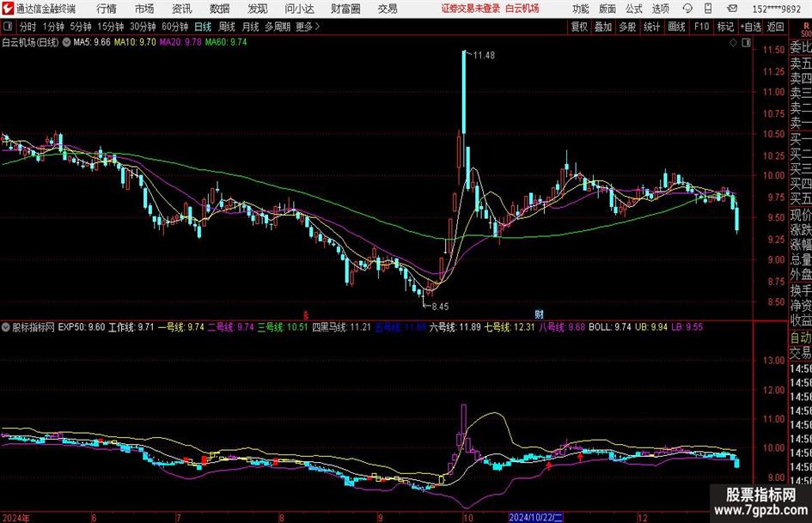The image size is (812, 523).
Task: Click the 自动 entry in right sidebar
Action: click(x=801, y=338)
